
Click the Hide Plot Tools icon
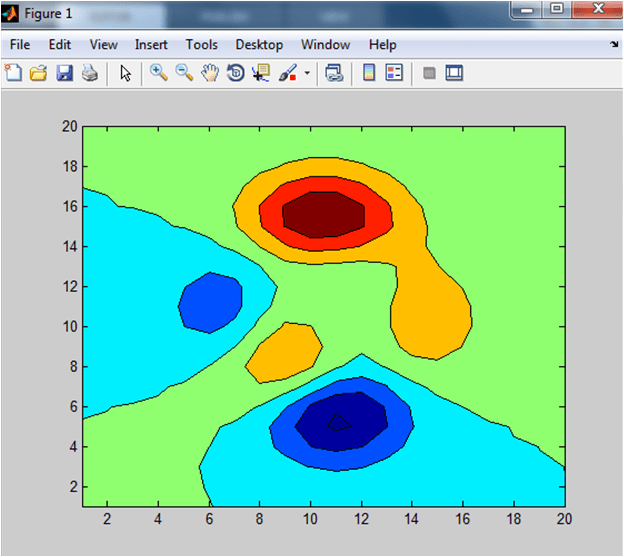pos(429,73)
